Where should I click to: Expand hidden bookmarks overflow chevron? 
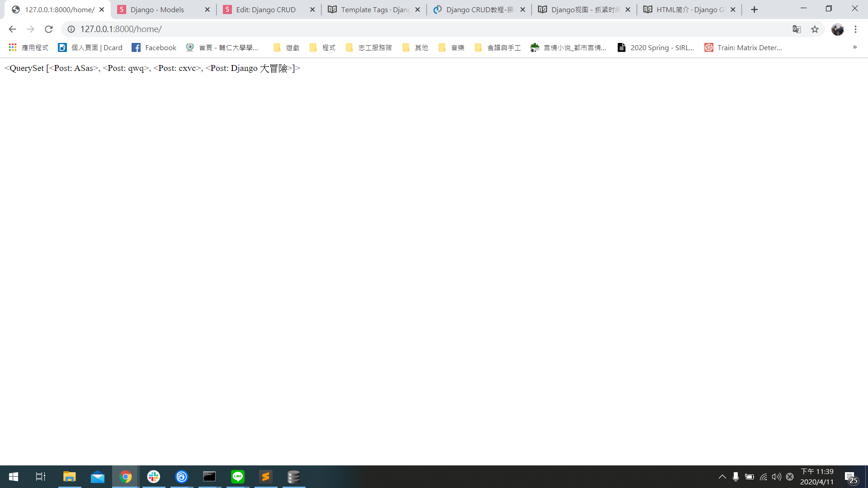(854, 47)
